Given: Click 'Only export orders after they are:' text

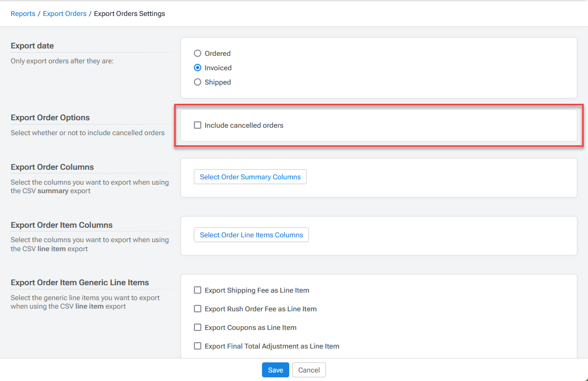Looking at the screenshot, I should [62, 61].
